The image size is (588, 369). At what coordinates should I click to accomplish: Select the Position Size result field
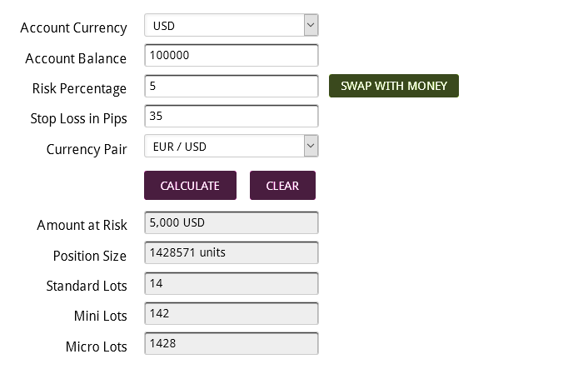tap(231, 253)
